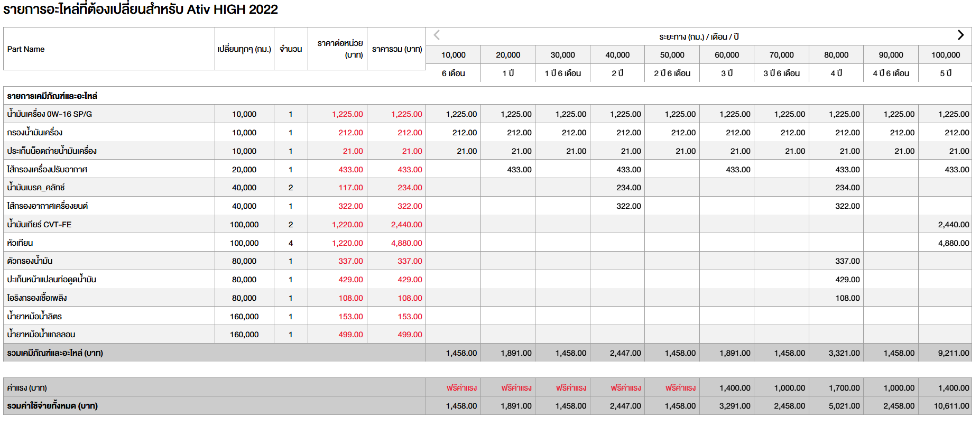Viewport: 980px width, 425px height.
Task: Click the left arrow to show earlier mileages
Action: (x=437, y=35)
